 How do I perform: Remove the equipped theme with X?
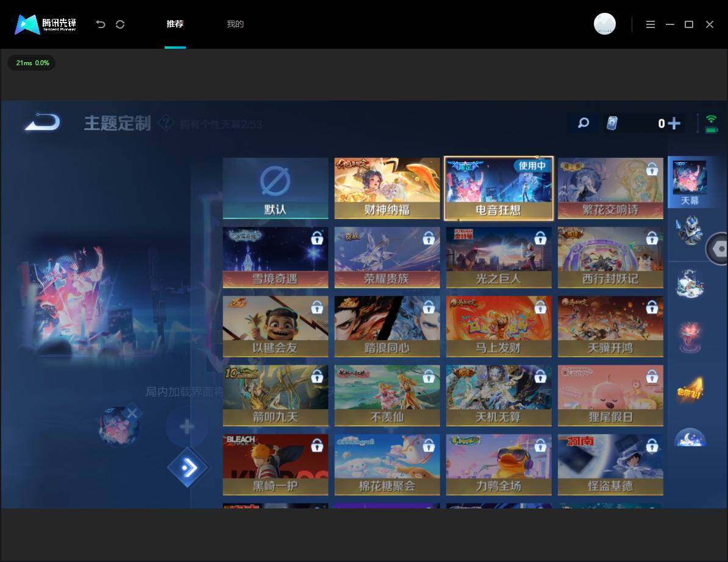pos(132,413)
